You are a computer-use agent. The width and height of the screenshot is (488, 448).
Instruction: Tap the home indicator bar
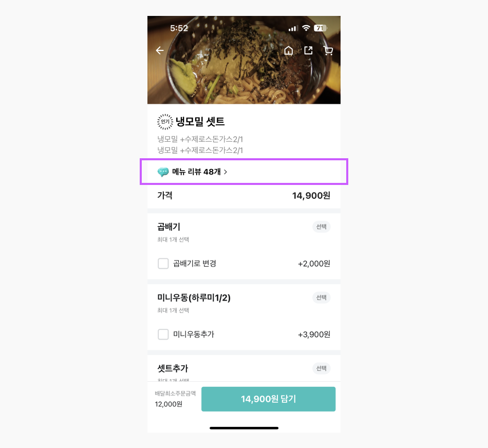[244, 427]
